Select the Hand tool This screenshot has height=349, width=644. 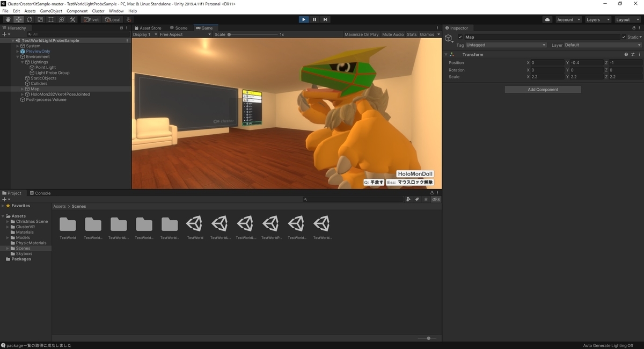pos(8,19)
